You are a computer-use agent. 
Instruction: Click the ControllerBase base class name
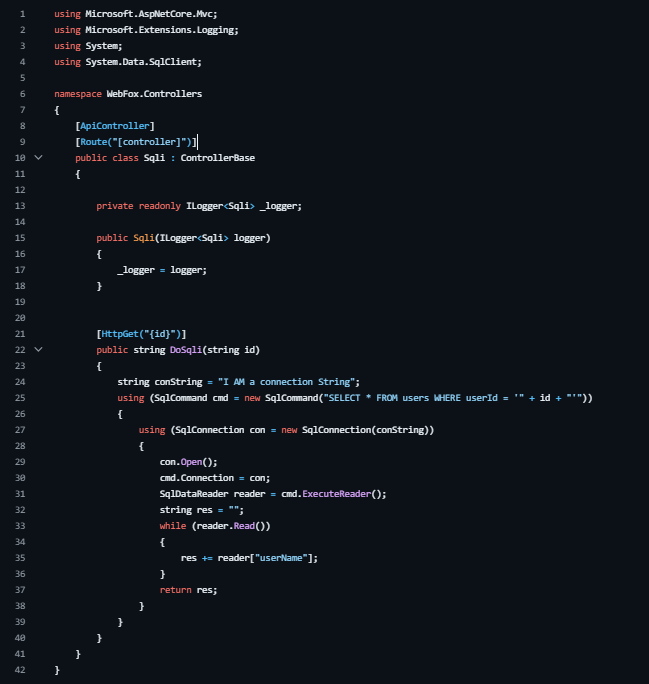(x=218, y=157)
